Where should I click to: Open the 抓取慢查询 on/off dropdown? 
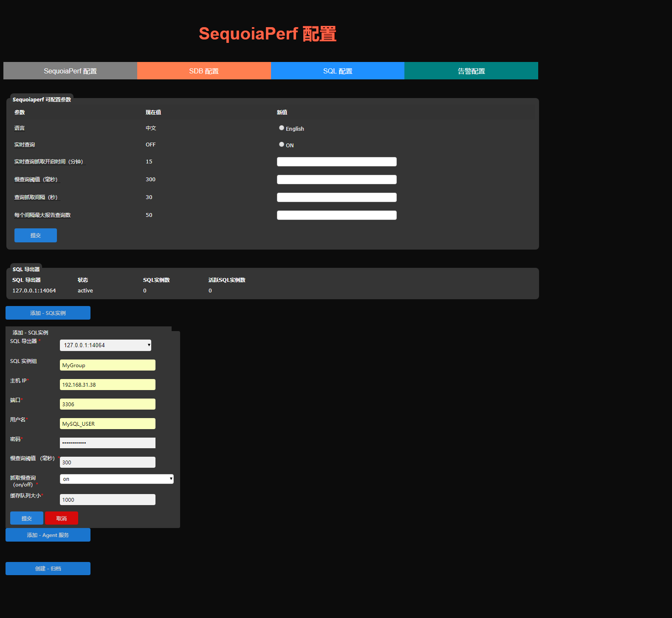[116, 479]
